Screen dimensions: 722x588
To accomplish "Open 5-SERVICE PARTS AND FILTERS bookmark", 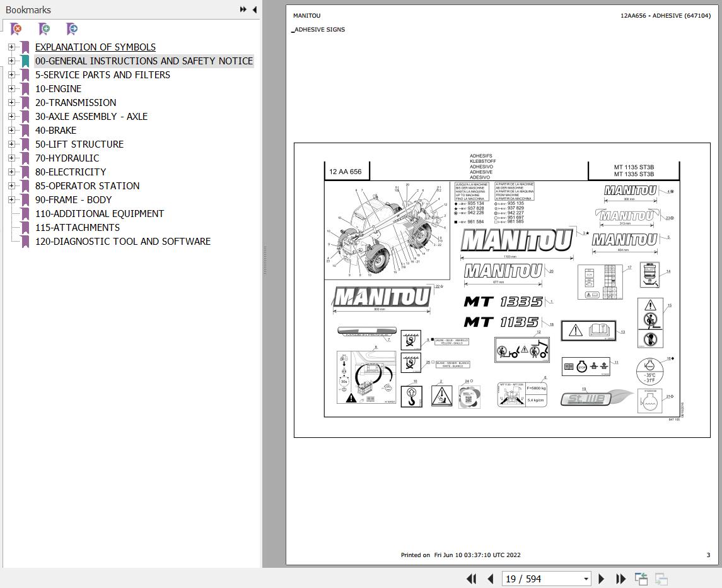I will click(x=103, y=74).
